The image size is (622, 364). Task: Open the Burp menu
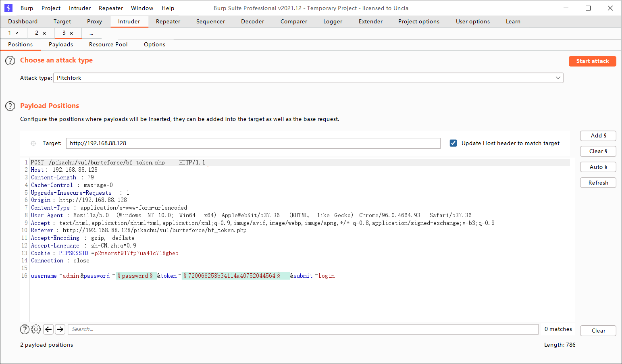(x=27, y=8)
